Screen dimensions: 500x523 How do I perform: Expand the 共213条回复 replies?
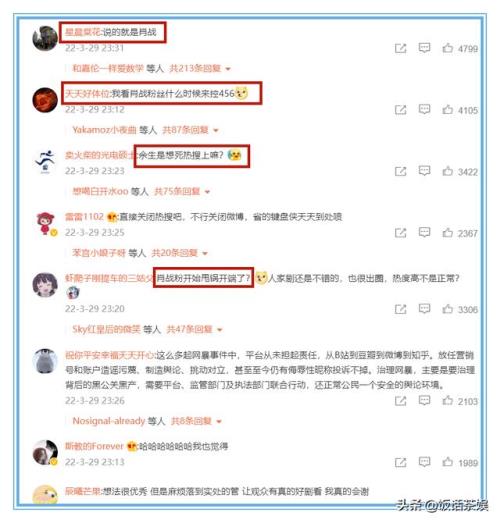[199, 68]
